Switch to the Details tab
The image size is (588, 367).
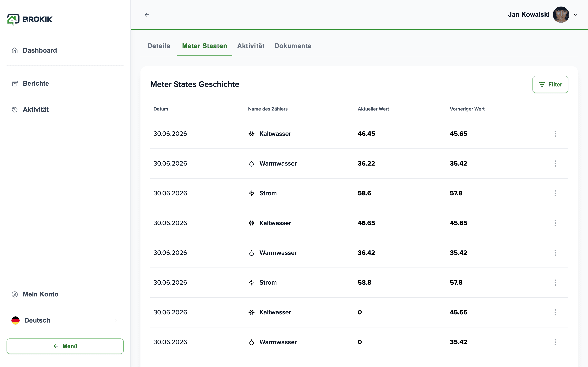[x=159, y=46]
